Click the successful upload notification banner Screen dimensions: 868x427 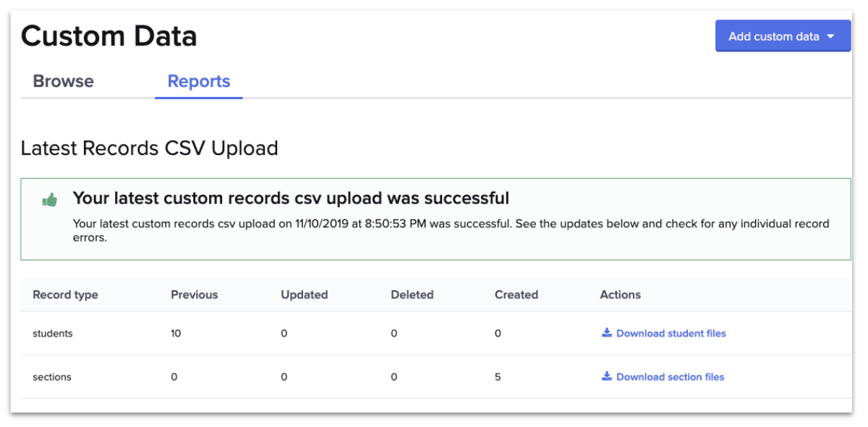tap(434, 219)
